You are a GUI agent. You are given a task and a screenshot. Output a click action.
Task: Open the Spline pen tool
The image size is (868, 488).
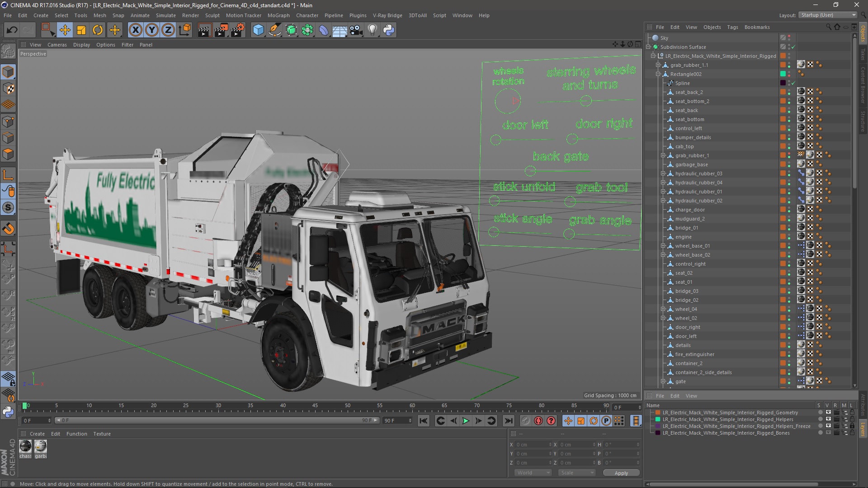tap(275, 30)
